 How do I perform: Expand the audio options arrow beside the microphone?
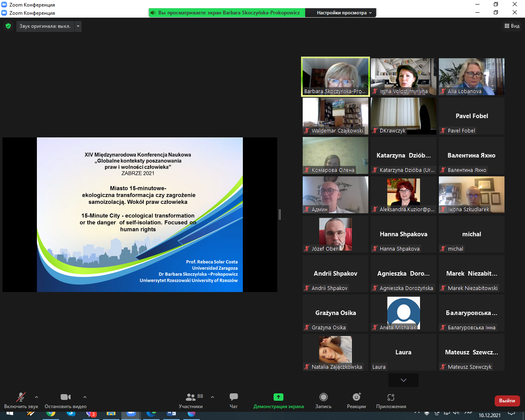click(37, 397)
